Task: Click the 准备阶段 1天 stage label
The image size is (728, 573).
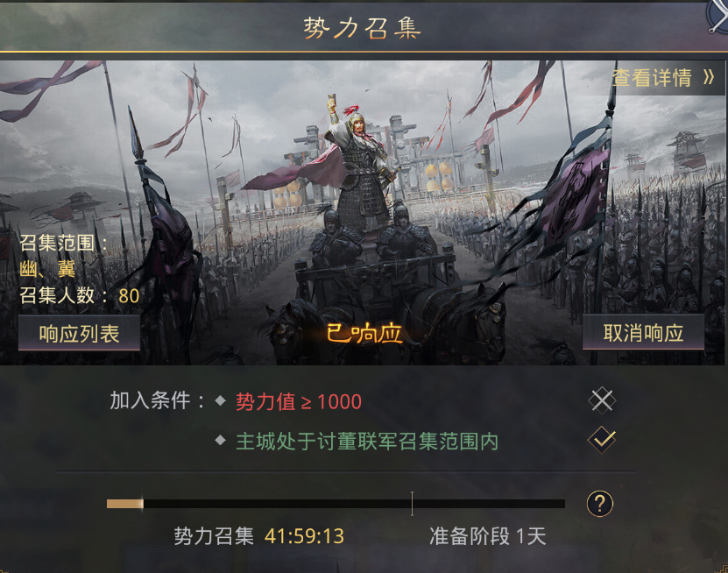Action: click(487, 536)
